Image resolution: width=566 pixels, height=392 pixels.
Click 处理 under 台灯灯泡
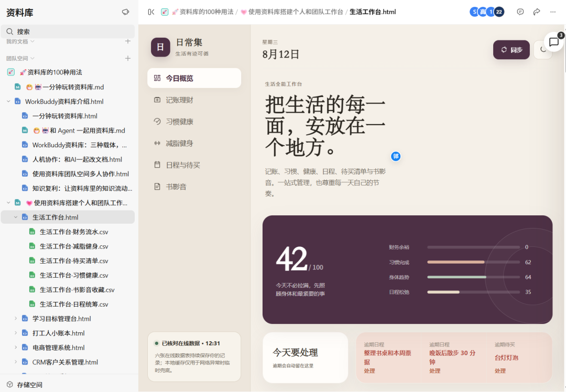500,371
